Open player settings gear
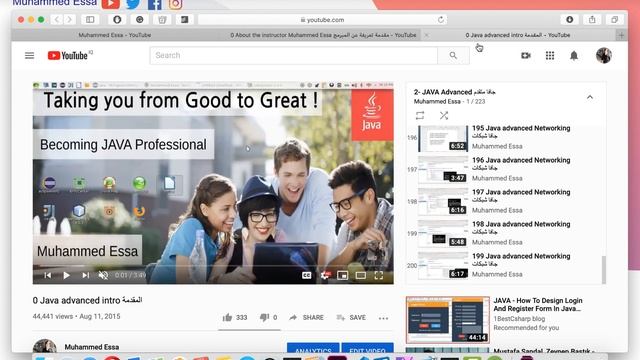This screenshot has height=360, width=640. 325,276
